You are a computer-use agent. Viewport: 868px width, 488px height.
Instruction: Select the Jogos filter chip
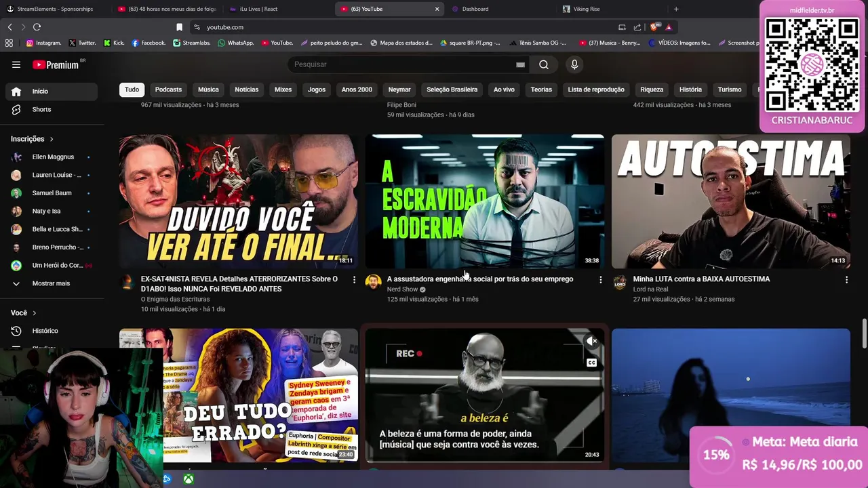(317, 89)
